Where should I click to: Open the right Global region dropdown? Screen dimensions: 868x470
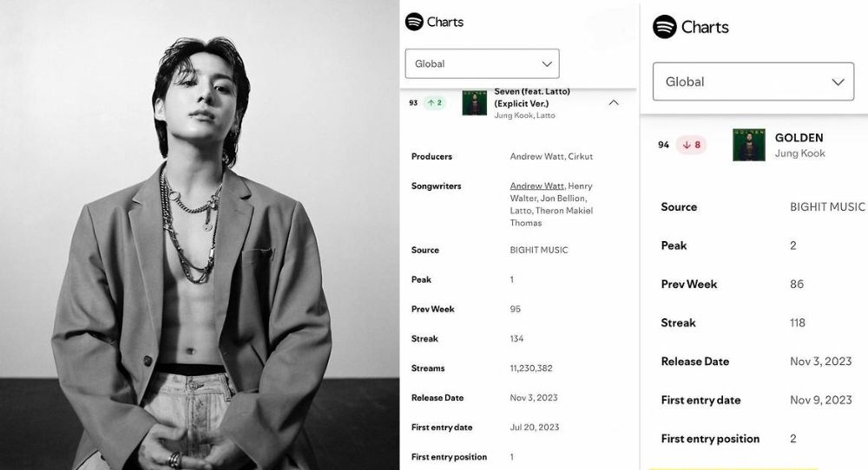tap(753, 82)
